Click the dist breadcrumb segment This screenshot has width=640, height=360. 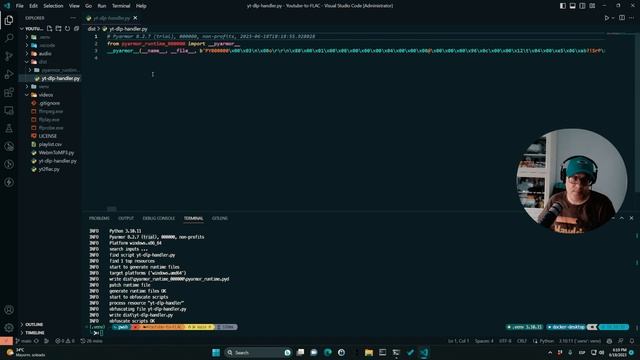click(91, 29)
